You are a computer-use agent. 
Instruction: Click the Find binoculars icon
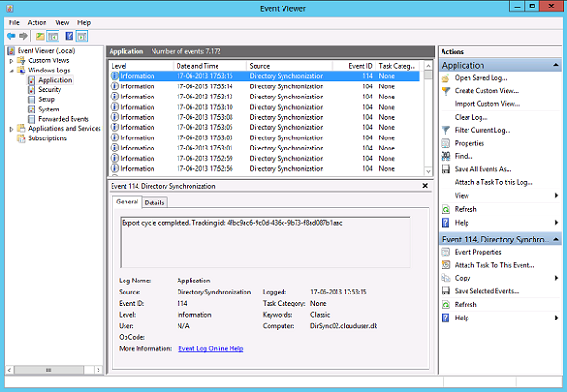(445, 156)
